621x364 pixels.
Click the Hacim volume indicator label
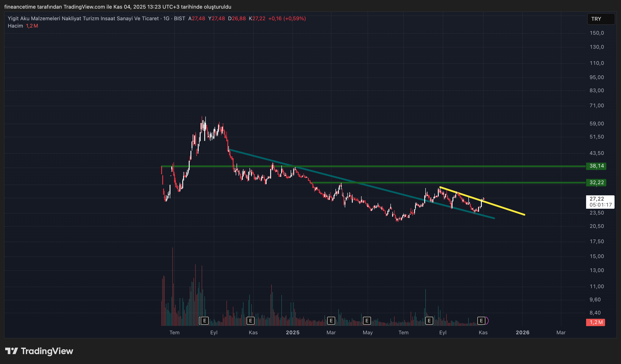pos(15,26)
